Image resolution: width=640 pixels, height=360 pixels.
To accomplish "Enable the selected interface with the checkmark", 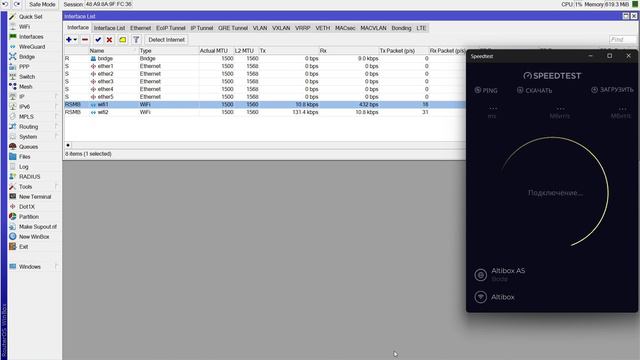I will [98, 40].
